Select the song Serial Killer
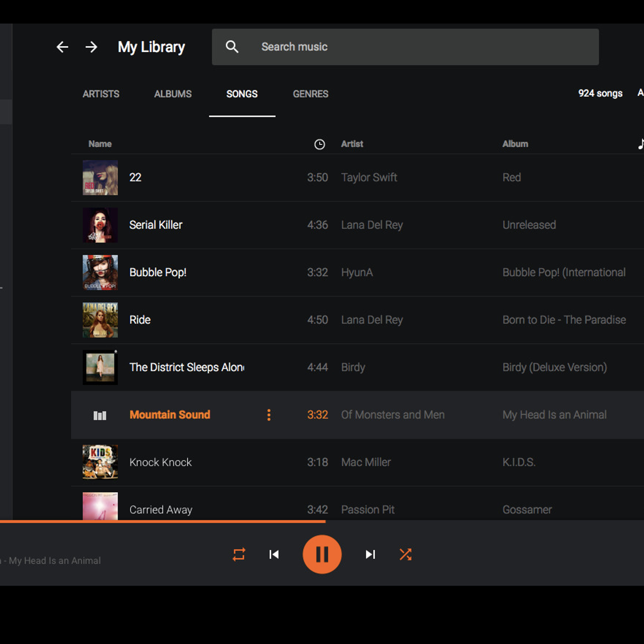Screen dimensions: 644x644 (x=156, y=225)
